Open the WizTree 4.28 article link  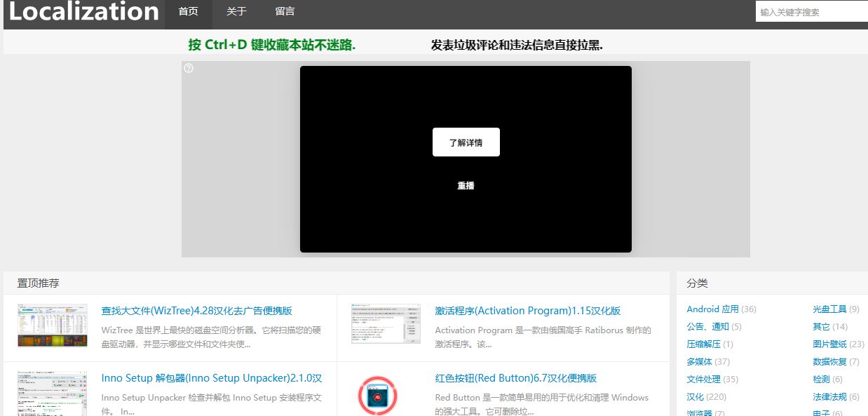click(196, 311)
